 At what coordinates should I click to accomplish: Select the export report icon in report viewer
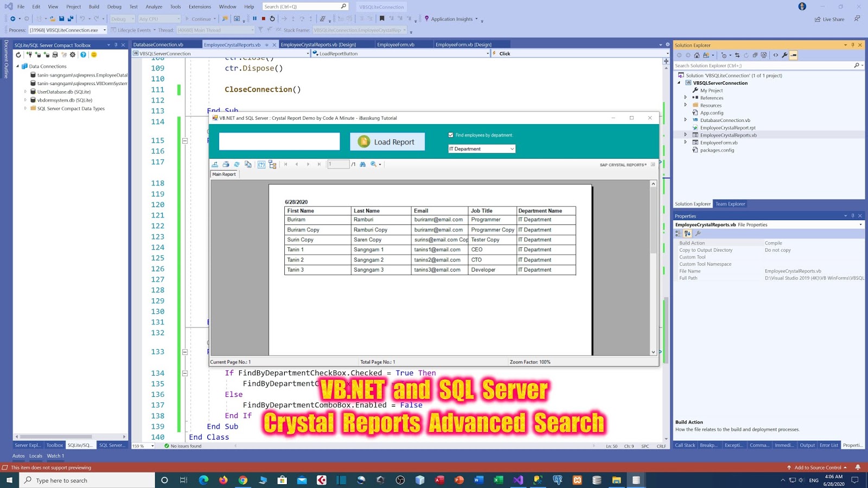click(x=215, y=164)
